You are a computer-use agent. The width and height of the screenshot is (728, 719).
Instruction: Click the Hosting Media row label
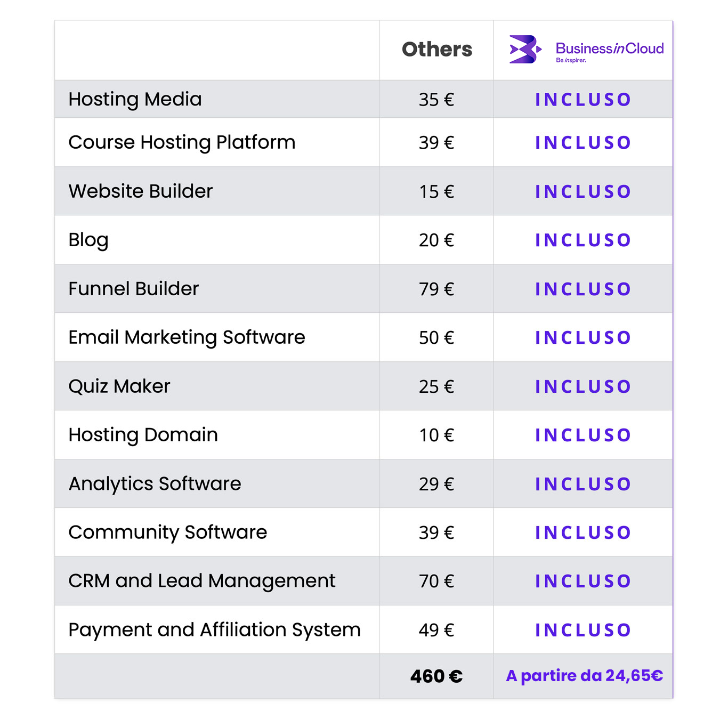point(135,99)
